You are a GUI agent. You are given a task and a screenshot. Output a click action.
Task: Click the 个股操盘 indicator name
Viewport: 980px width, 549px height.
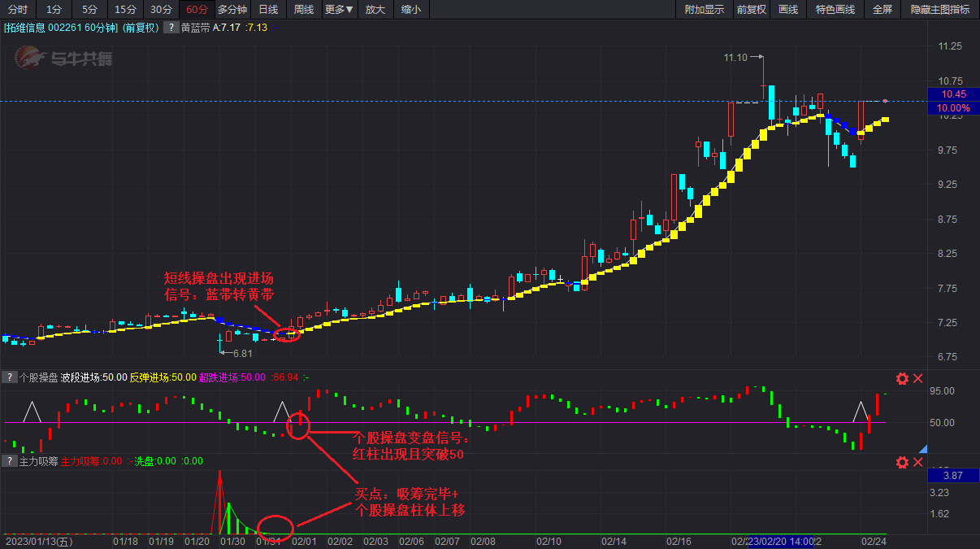coord(37,377)
